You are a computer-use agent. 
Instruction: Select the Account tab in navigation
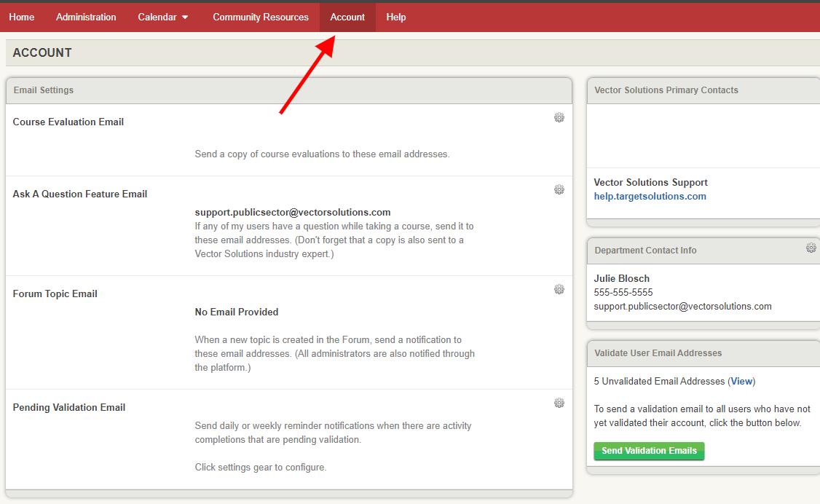tap(347, 17)
